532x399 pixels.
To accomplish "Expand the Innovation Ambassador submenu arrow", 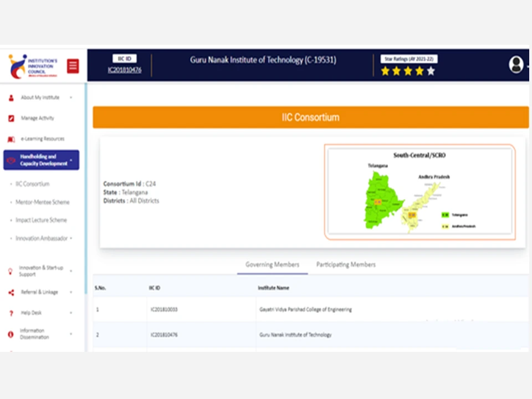I will pos(71,238).
